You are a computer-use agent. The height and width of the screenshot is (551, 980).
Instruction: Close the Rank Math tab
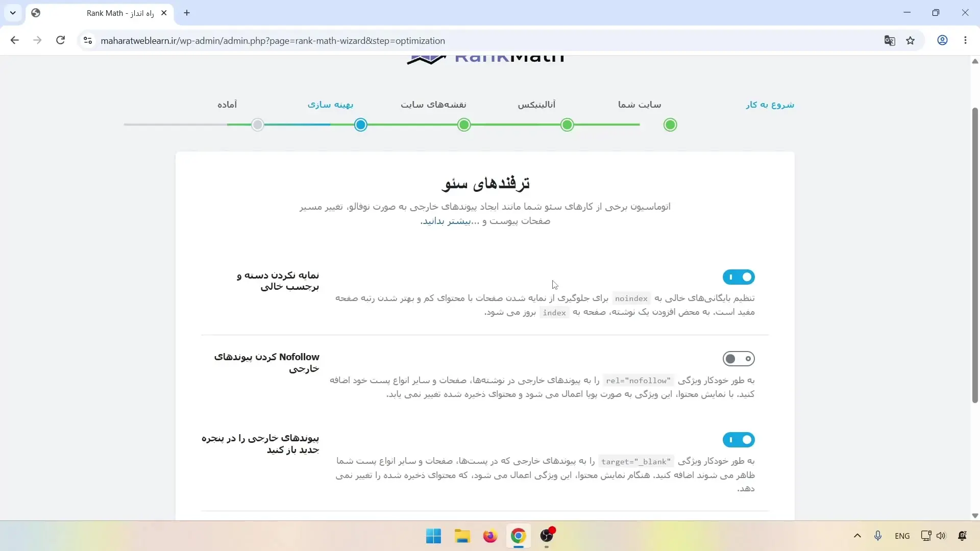[164, 13]
